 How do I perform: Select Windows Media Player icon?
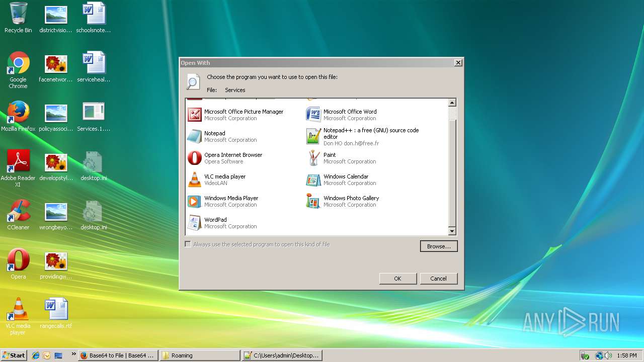(195, 201)
